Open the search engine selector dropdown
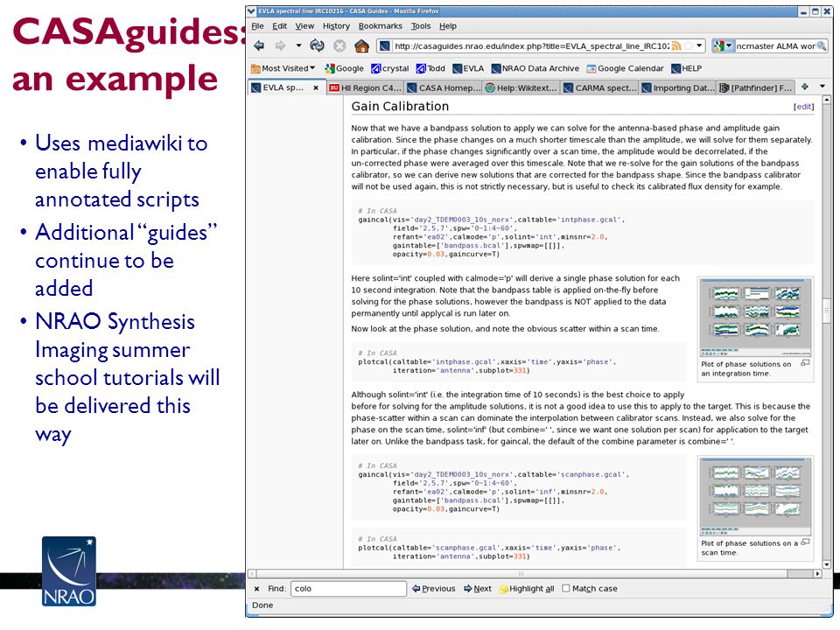Image resolution: width=840 pixels, height=630 pixels. (723, 46)
